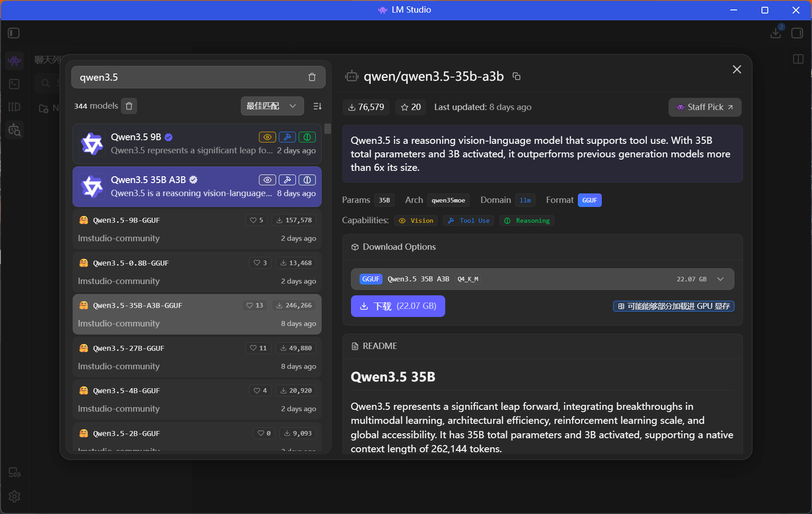Open the chat section in left sidebar
Viewport: 812px width, 514px height.
point(14,60)
